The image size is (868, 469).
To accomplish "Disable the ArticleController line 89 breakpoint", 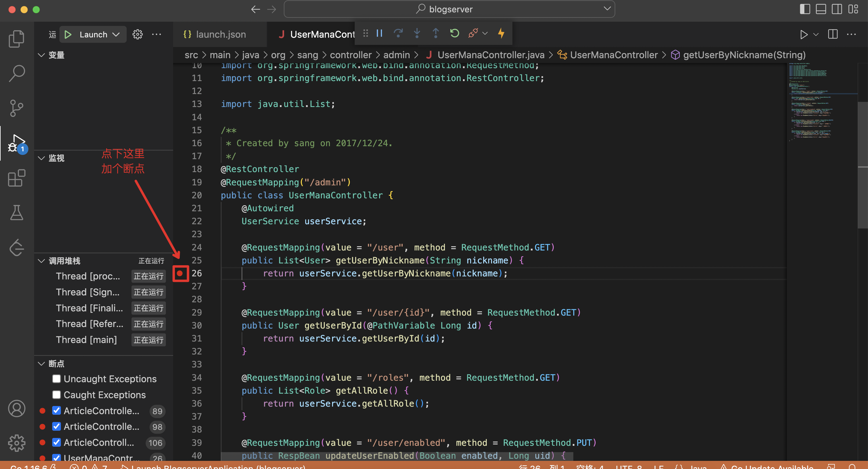I will pos(56,411).
